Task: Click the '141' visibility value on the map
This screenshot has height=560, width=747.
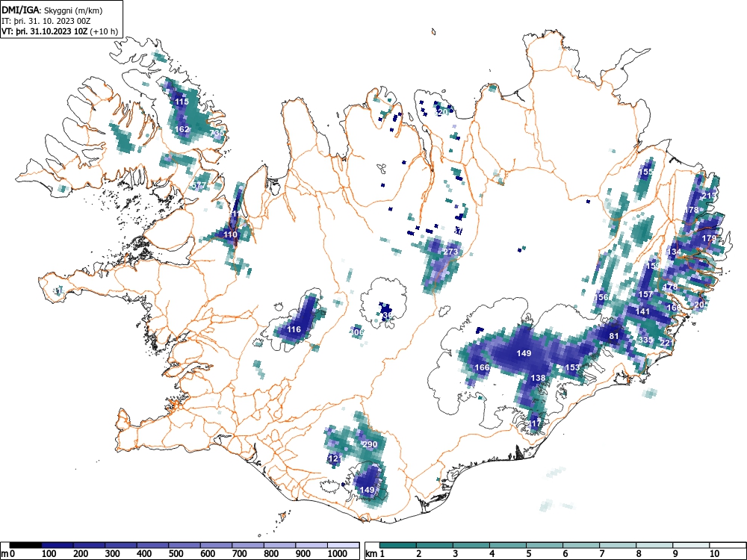Action: coord(642,311)
